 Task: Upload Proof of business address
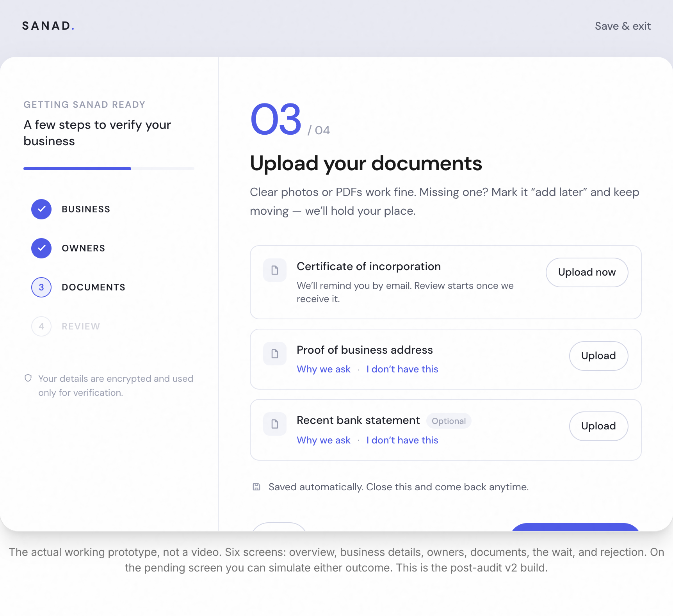click(x=599, y=356)
